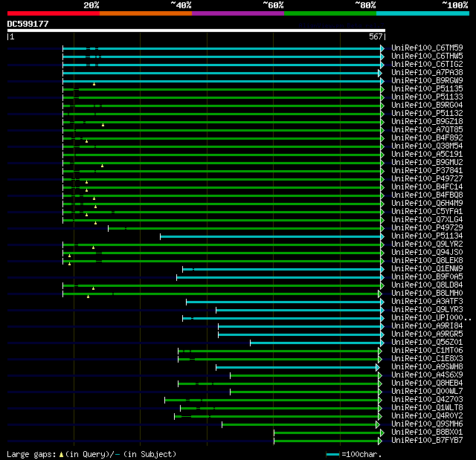Click the UniRef100_B9RG04 label
The height and width of the screenshot is (460, 476).
[x=427, y=106]
